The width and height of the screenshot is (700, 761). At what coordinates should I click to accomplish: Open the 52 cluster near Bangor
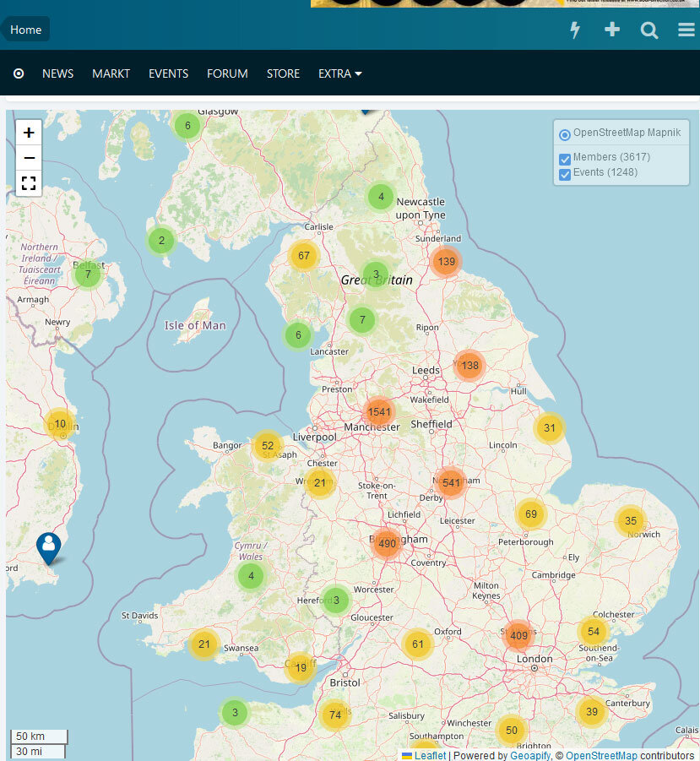(268, 445)
